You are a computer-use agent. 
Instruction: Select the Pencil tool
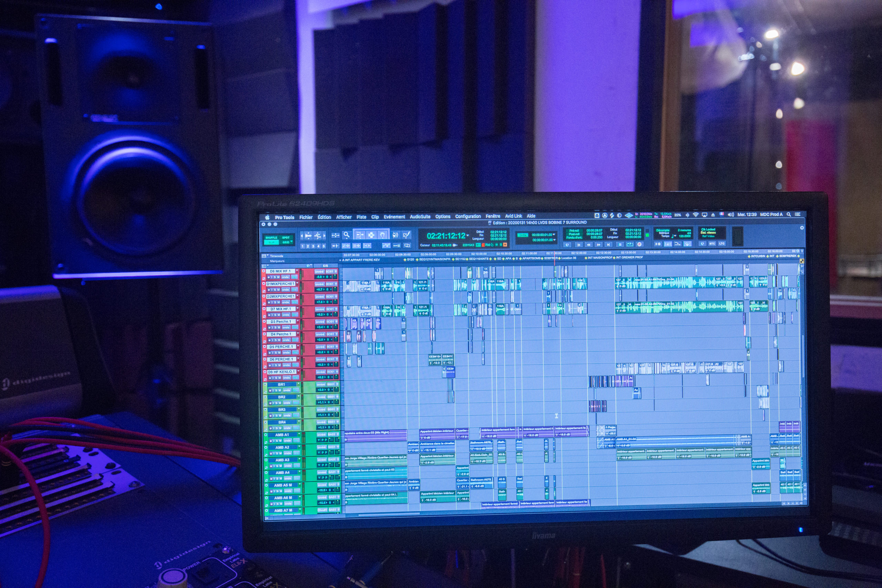pos(406,235)
